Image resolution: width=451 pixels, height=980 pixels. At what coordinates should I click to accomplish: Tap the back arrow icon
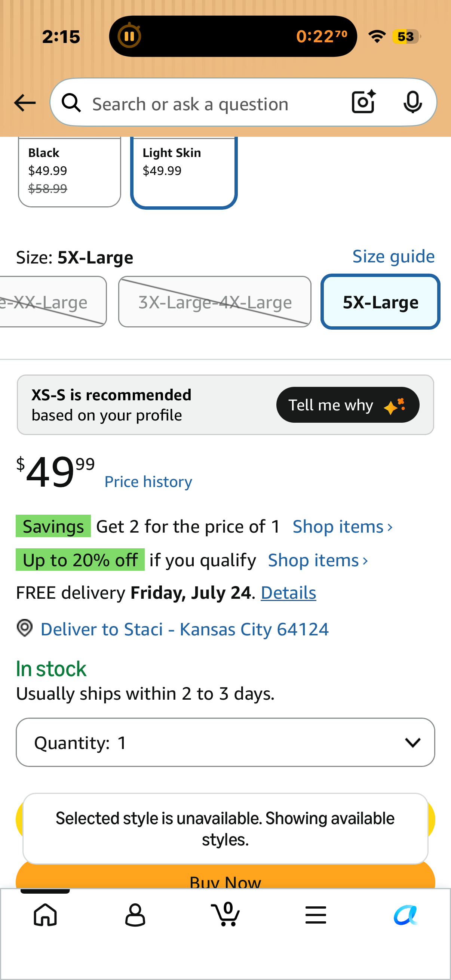click(25, 103)
